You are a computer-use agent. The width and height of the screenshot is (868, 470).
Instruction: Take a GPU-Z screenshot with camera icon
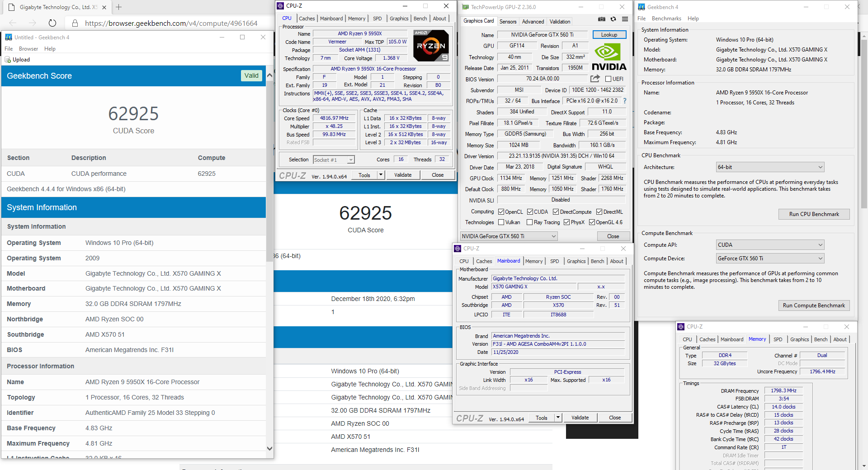(x=601, y=19)
